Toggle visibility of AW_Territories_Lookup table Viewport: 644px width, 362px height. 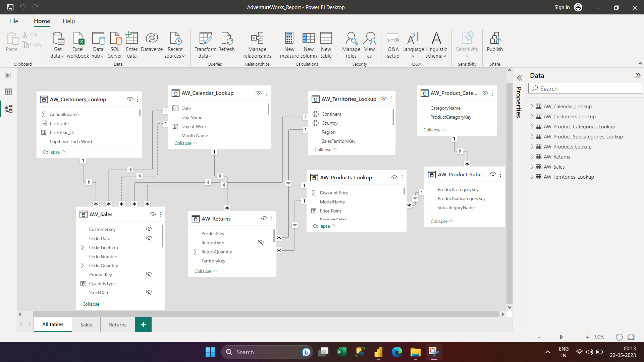(x=383, y=99)
